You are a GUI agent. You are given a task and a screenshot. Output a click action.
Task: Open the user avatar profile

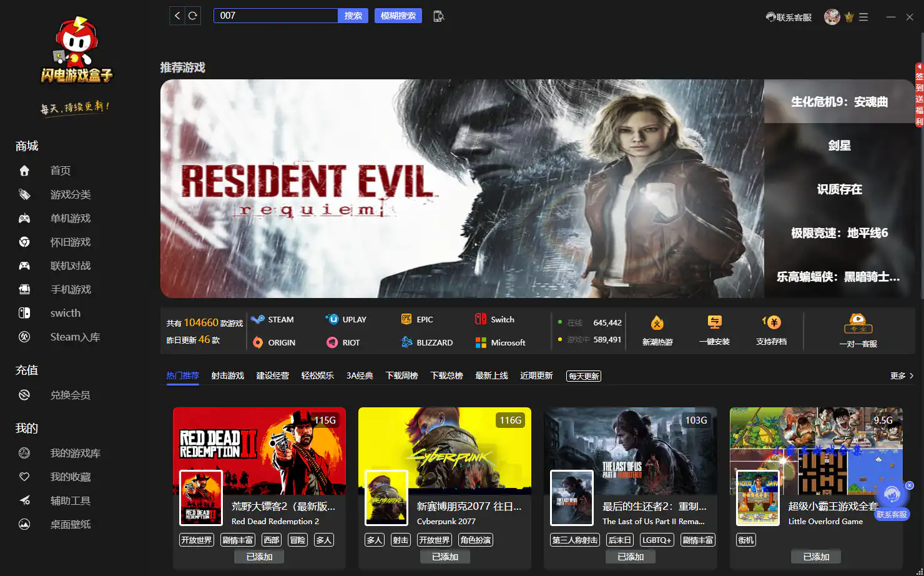coord(832,17)
